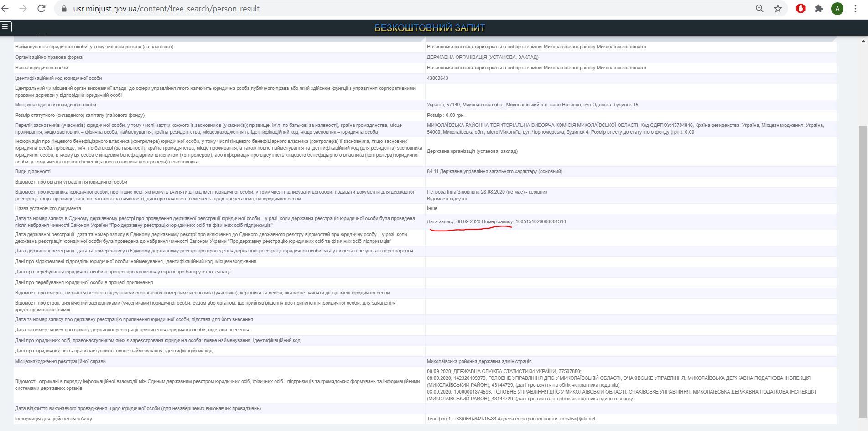Viewport: 868px width, 431px height.
Task: Select Інше founding document value
Action: [432, 208]
